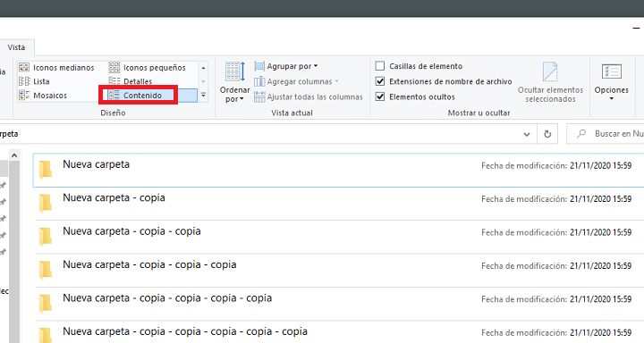Click folder icon of first Nueva carpeta

46,170
